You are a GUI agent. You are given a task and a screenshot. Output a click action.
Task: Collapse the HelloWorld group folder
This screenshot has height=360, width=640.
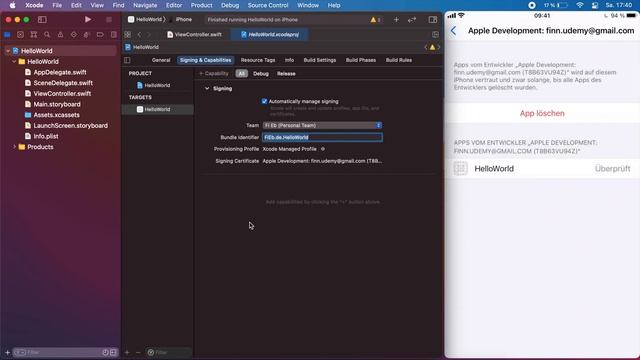pyautogui.click(x=14, y=62)
